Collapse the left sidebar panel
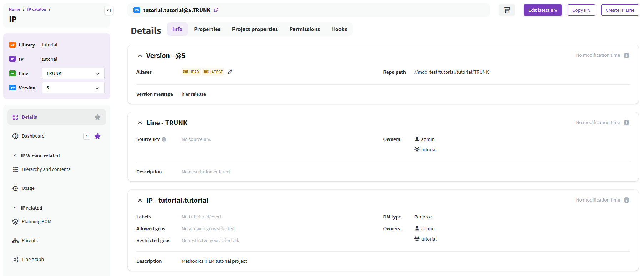This screenshot has height=276, width=644. pyautogui.click(x=109, y=10)
